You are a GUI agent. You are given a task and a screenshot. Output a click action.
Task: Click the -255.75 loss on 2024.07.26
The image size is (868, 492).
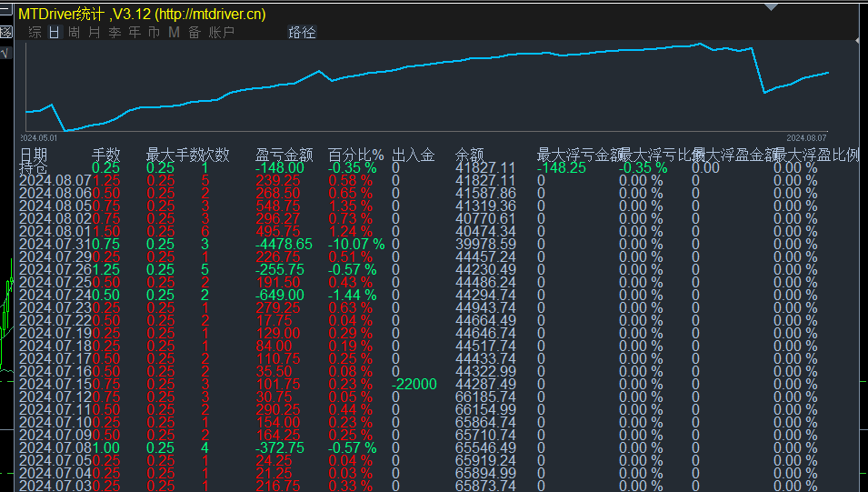pos(280,270)
